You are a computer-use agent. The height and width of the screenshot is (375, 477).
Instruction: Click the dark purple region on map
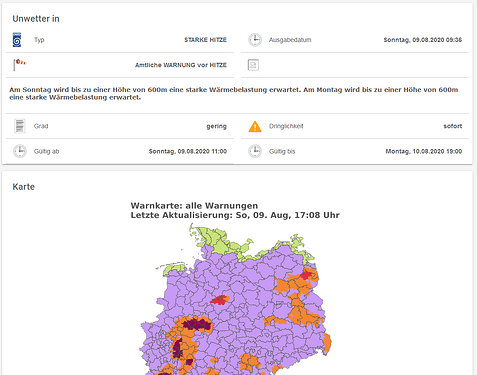pos(197,325)
